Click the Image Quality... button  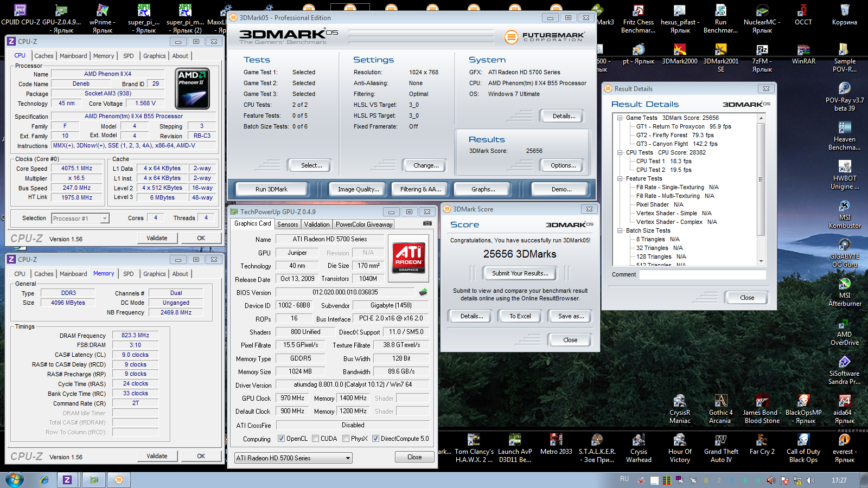click(358, 189)
